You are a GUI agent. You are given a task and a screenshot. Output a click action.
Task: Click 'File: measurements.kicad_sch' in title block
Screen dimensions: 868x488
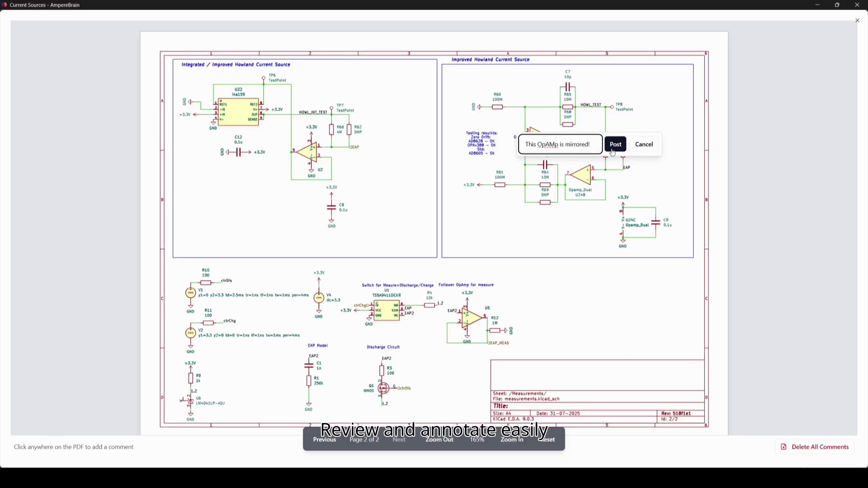(526, 399)
